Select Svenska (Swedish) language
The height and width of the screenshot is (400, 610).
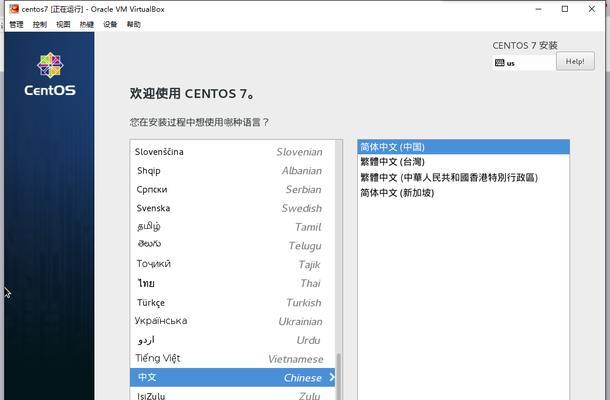tap(232, 208)
